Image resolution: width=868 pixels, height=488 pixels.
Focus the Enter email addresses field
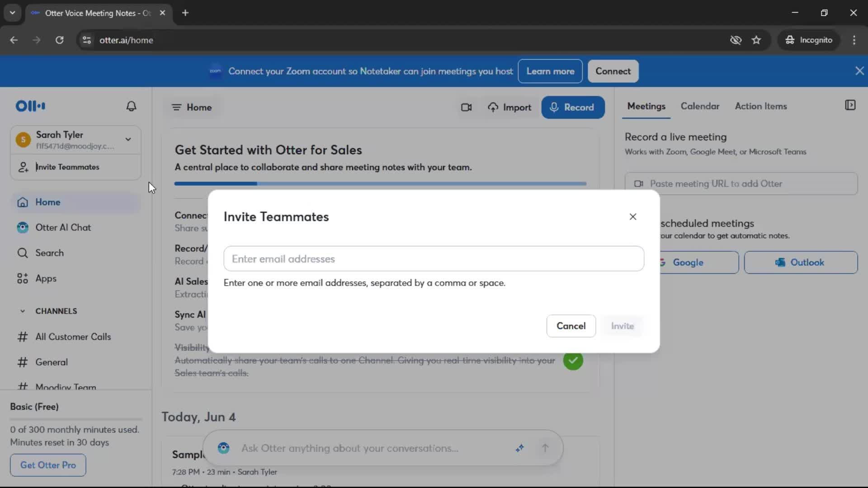tap(434, 259)
